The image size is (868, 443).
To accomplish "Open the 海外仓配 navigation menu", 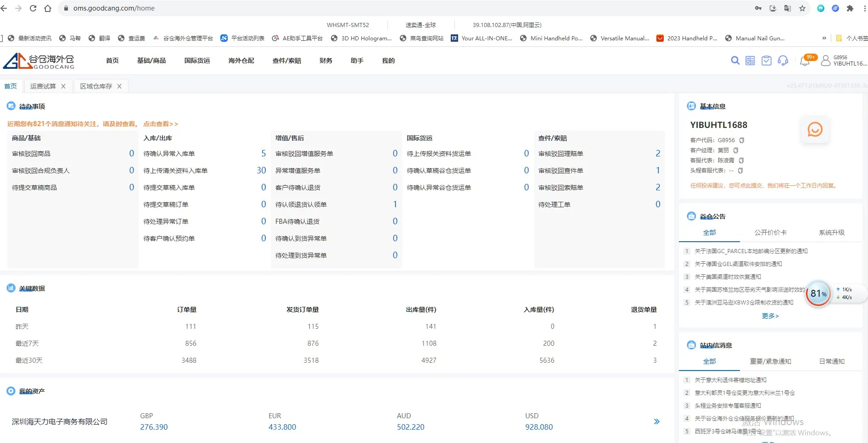I will coord(241,61).
